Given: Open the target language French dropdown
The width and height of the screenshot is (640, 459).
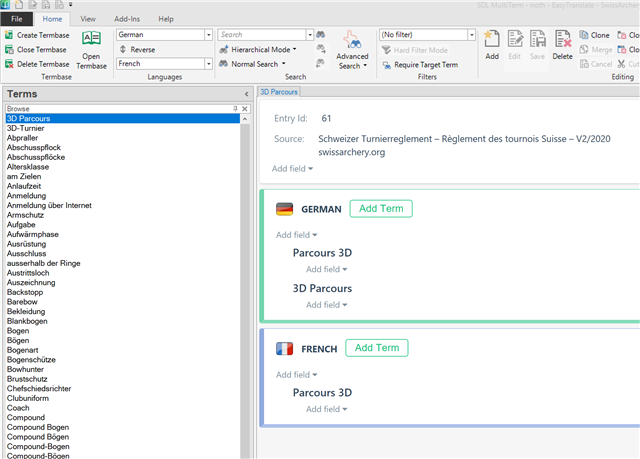Looking at the screenshot, I should pyautogui.click(x=209, y=64).
